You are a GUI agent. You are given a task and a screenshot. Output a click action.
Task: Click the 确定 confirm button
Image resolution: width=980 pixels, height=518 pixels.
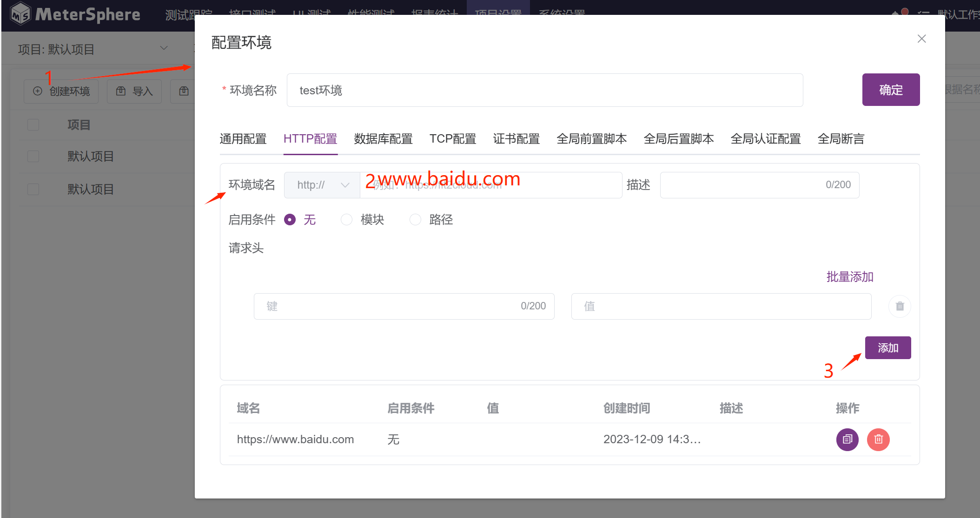(890, 90)
